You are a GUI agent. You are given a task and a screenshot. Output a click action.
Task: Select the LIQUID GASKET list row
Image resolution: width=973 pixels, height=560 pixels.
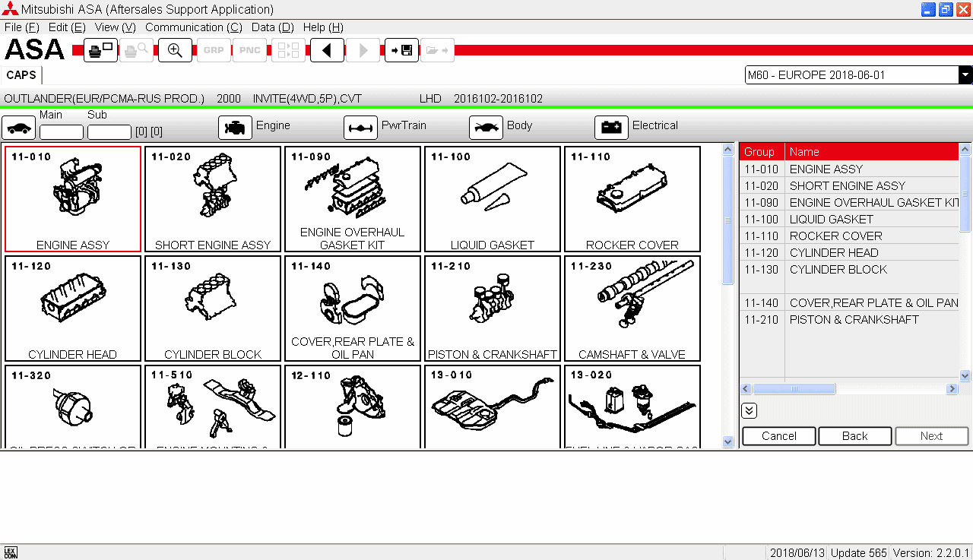(849, 220)
